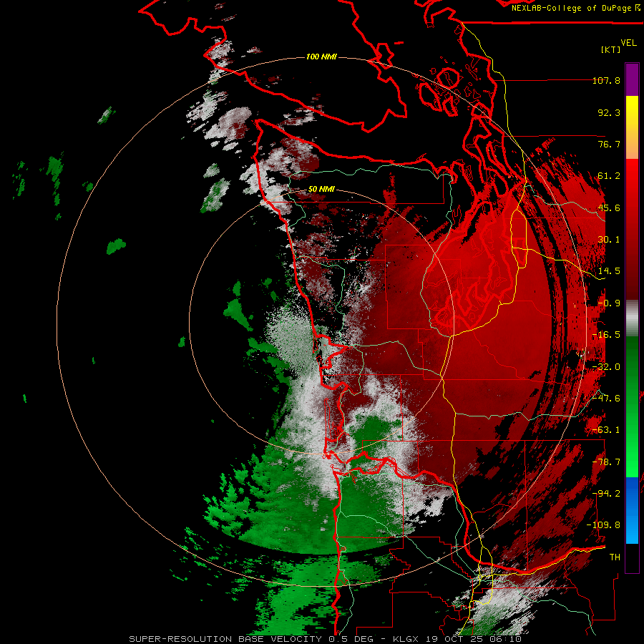
Task: Select the 76.7 velocity scale value
Action: tap(609, 144)
